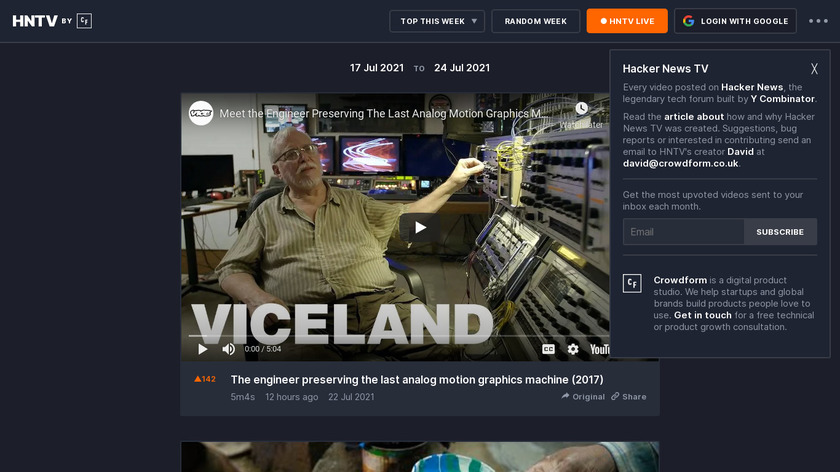Image resolution: width=840 pixels, height=472 pixels.
Task: Click the play icon in the control bar
Action: tap(202, 349)
